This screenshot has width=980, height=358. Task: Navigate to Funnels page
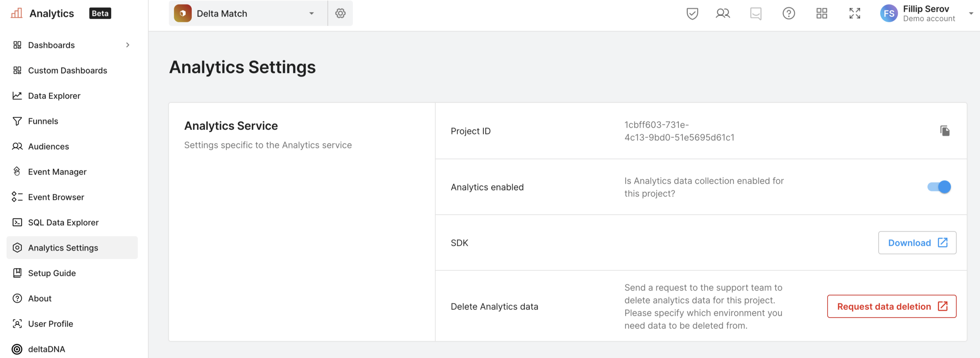pyautogui.click(x=43, y=121)
